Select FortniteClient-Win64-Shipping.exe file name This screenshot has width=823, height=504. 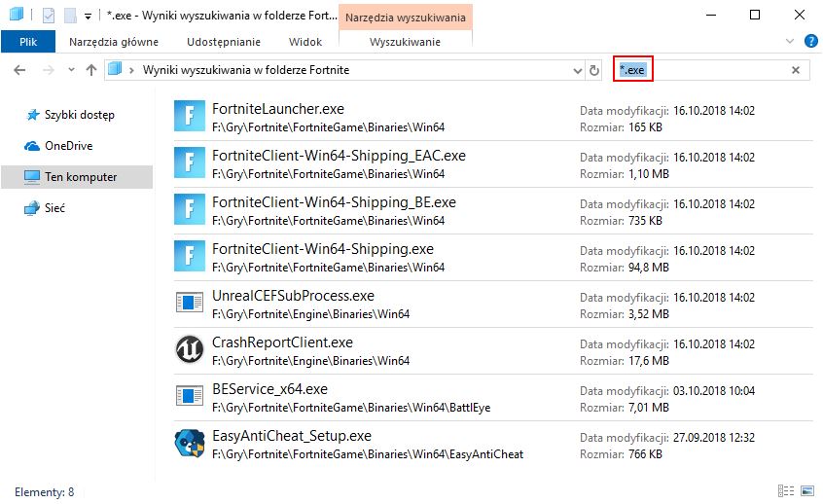[323, 249]
